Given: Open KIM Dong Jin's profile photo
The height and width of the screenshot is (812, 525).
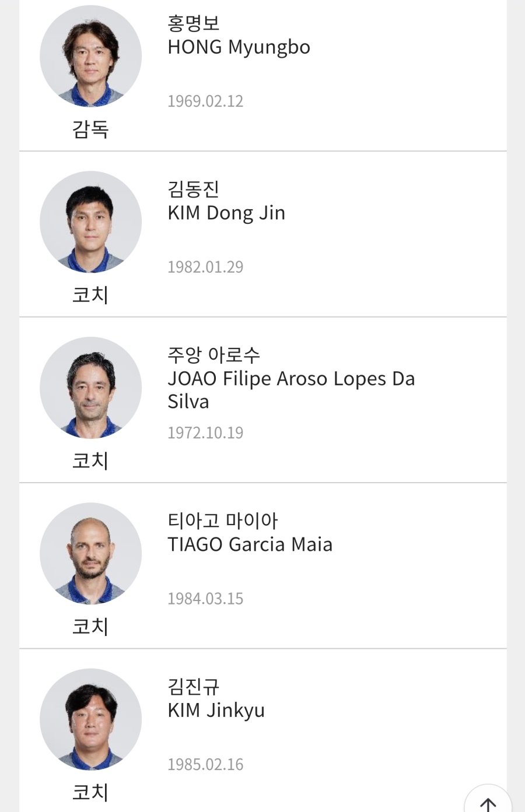Looking at the screenshot, I should coord(90,222).
